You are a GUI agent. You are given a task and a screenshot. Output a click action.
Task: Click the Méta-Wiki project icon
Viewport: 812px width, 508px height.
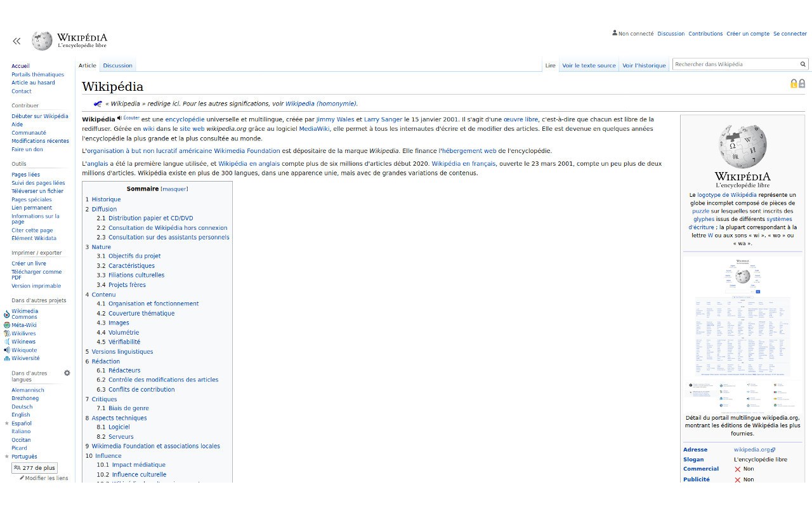point(7,325)
